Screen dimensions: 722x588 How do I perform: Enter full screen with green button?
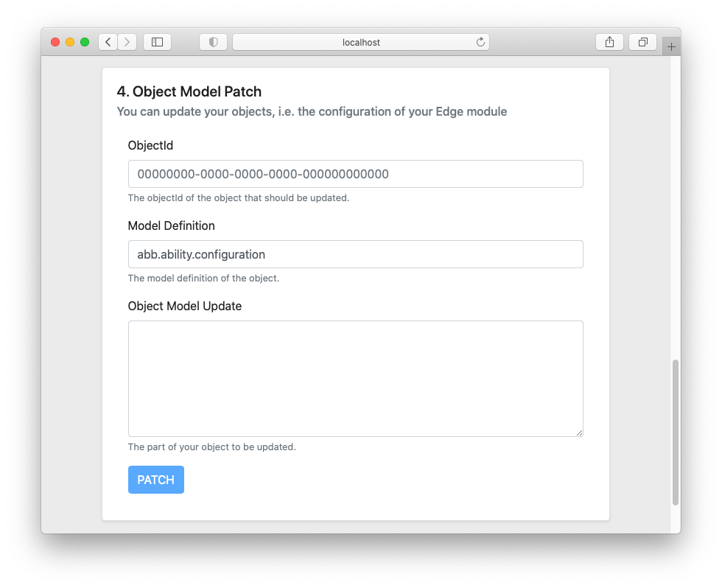click(85, 42)
